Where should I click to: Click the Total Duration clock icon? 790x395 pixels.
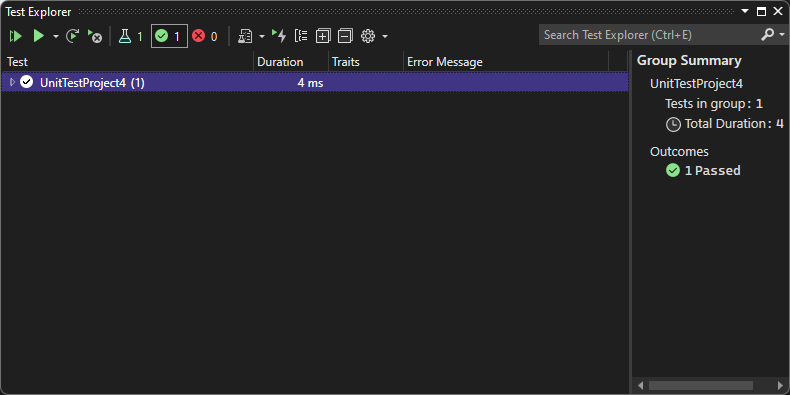click(x=673, y=124)
